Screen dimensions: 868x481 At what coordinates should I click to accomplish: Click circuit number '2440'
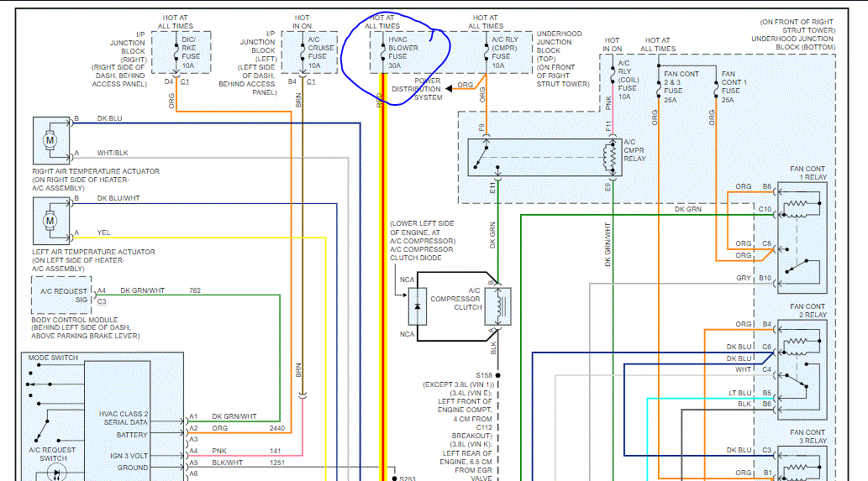(x=277, y=428)
